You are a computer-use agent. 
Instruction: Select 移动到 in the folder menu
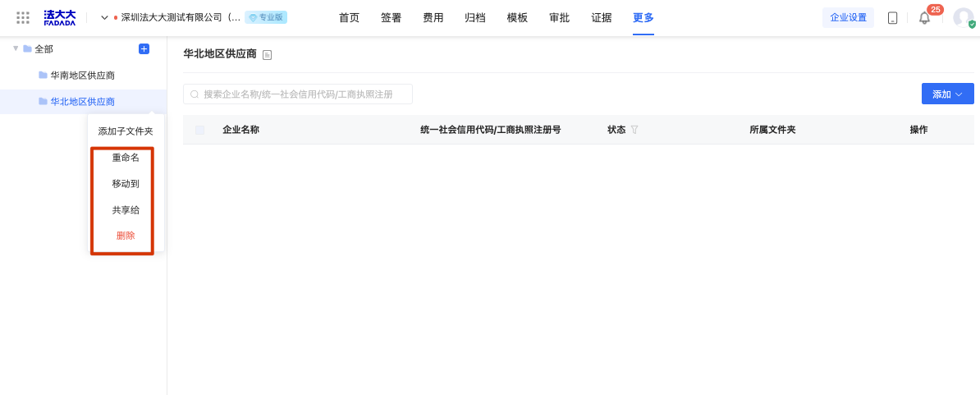126,184
